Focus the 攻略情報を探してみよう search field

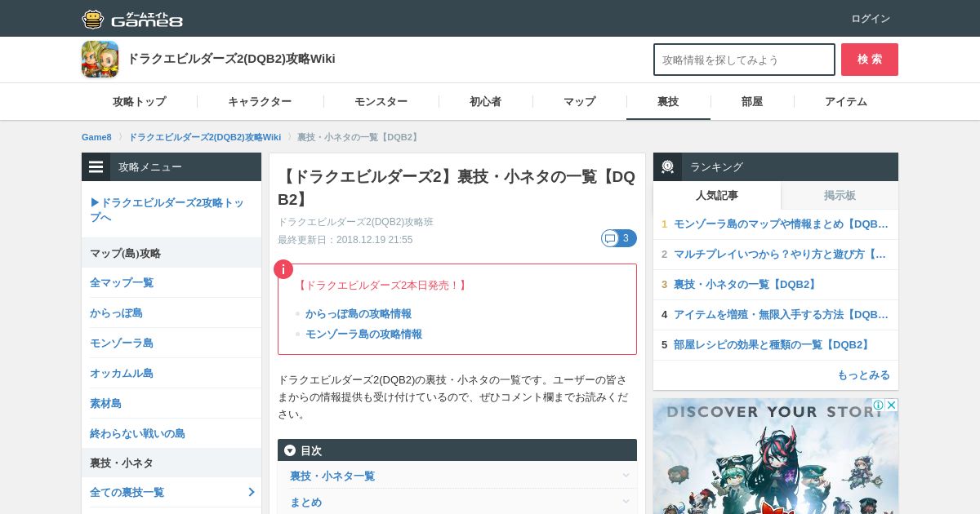coord(744,60)
